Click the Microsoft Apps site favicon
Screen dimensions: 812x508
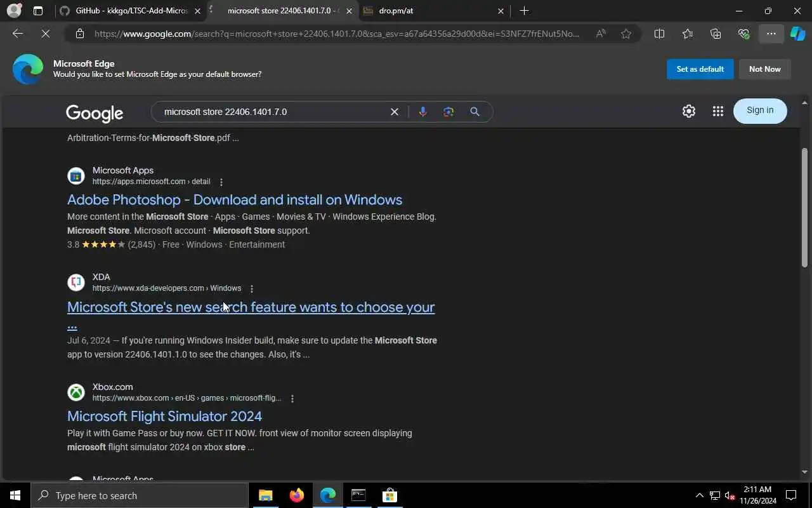tap(76, 175)
